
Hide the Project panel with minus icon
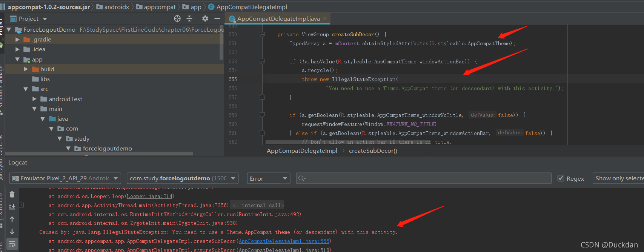(x=217, y=18)
